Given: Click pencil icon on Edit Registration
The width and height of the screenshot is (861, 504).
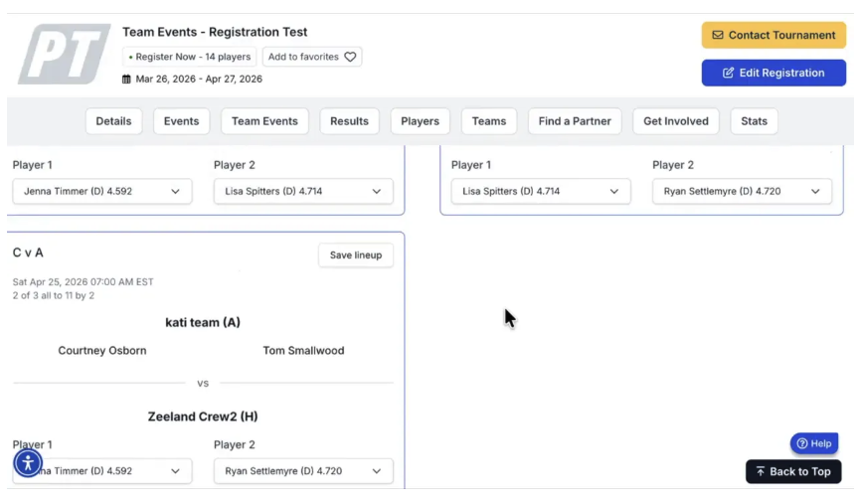Looking at the screenshot, I should pos(728,73).
